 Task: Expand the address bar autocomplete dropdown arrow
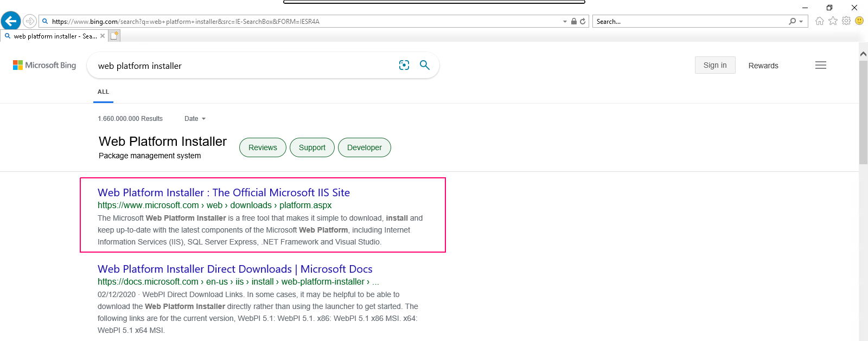coord(565,21)
